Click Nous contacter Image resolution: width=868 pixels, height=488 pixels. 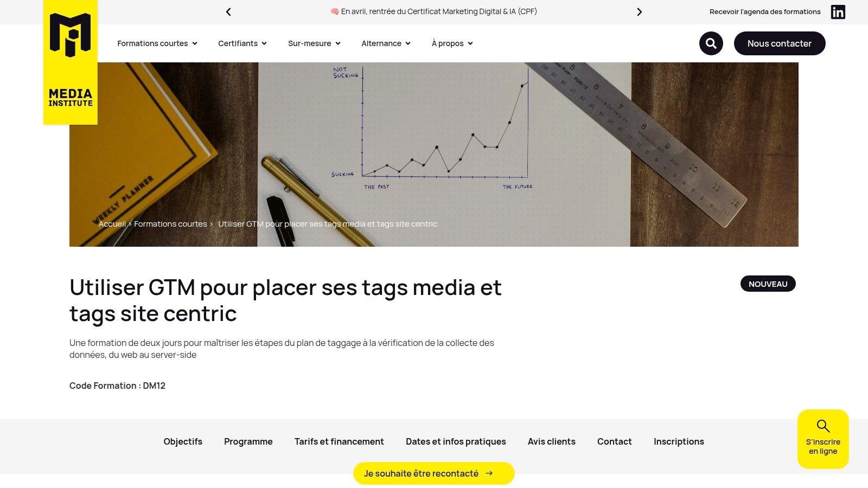780,43
